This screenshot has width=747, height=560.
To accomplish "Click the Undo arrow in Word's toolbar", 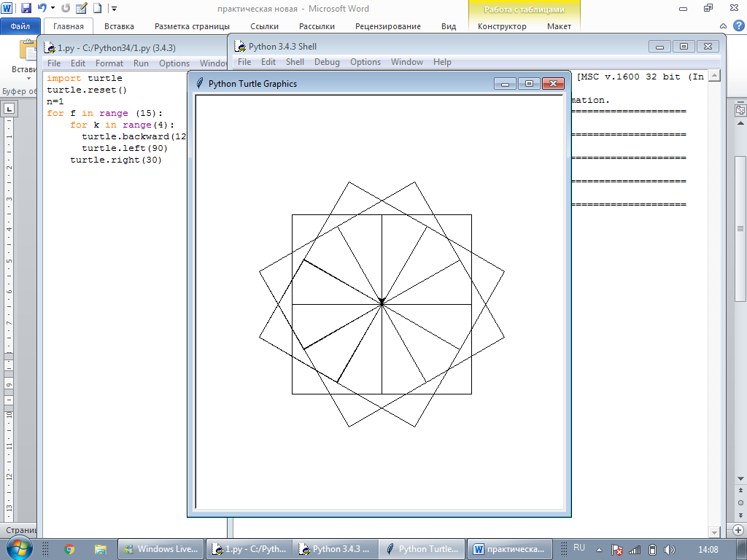I will (42, 7).
